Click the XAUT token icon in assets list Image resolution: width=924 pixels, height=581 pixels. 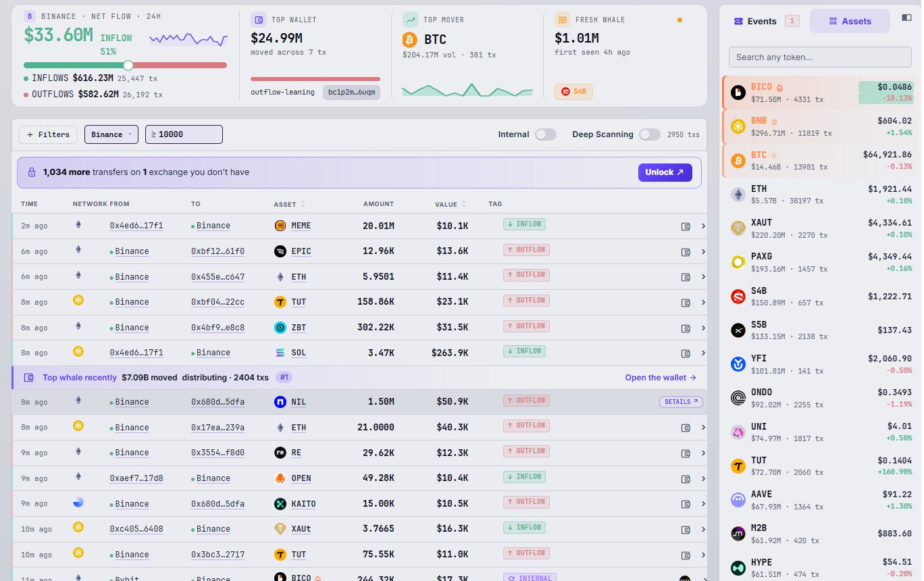738,228
